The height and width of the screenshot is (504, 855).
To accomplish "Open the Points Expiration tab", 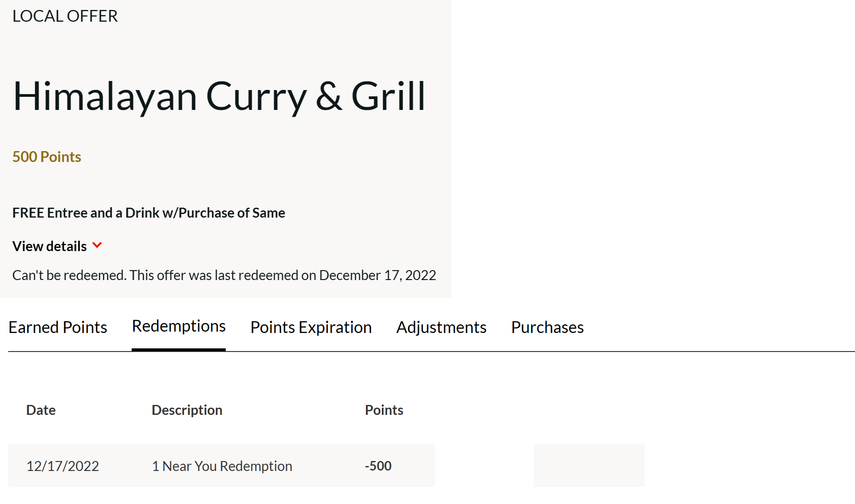I will pos(311,327).
